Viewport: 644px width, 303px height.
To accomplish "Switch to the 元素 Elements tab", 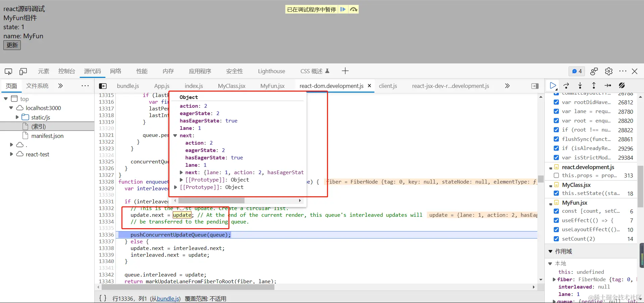I will click(44, 71).
